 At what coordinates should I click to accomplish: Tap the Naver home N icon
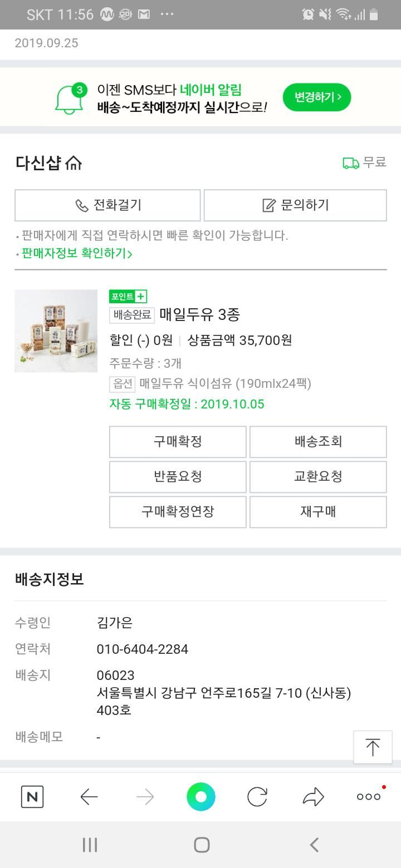32,797
